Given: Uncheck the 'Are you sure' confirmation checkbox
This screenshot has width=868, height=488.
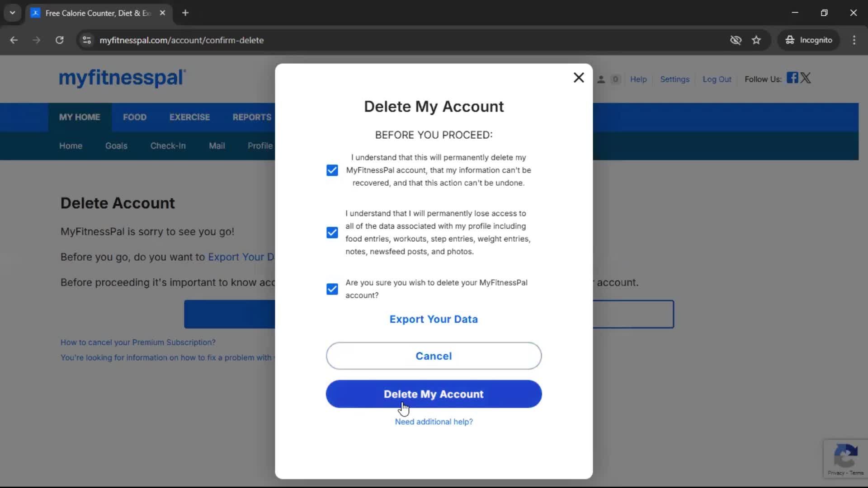Looking at the screenshot, I should [332, 289].
